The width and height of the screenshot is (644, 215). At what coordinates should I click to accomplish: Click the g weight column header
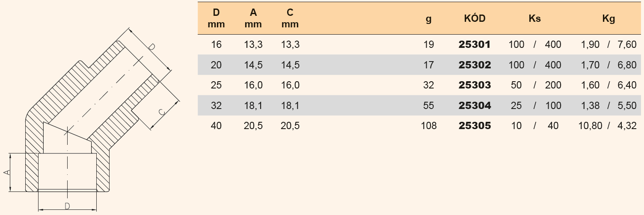pyautogui.click(x=429, y=19)
